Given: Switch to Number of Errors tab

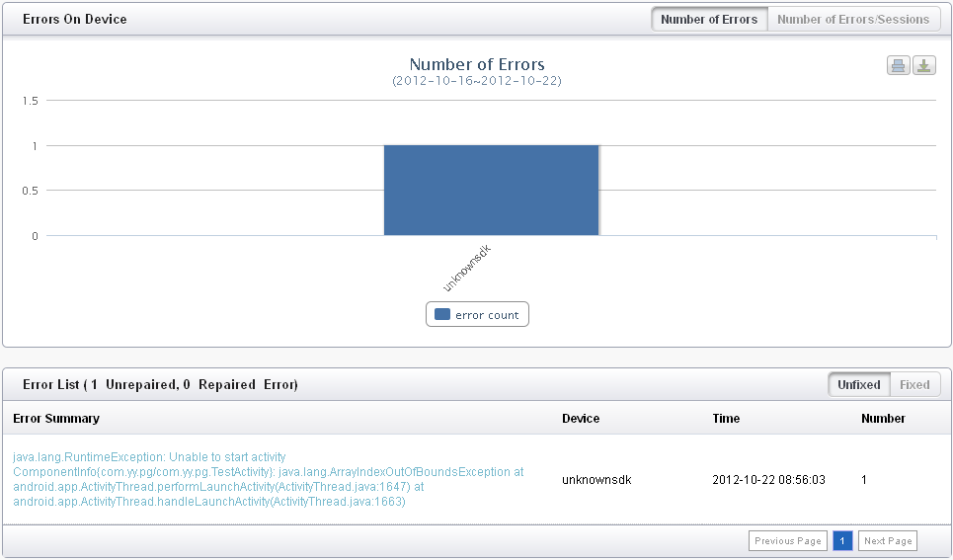Looking at the screenshot, I should pos(709,19).
